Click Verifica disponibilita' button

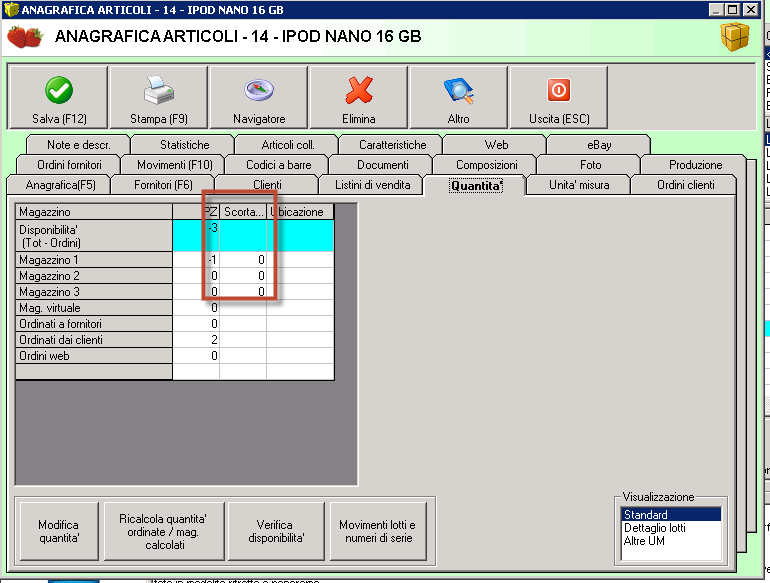276,531
